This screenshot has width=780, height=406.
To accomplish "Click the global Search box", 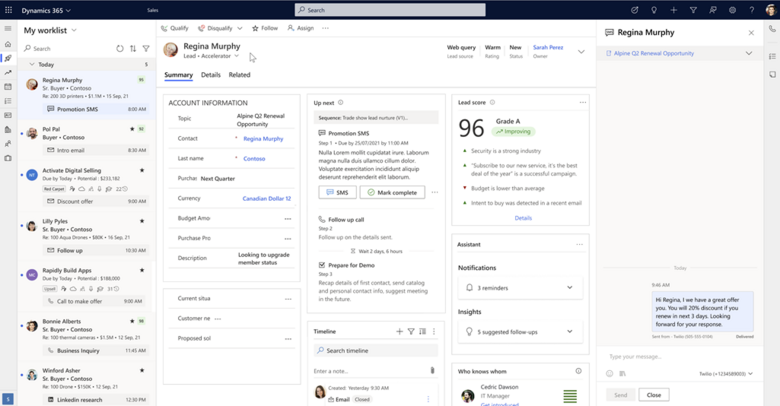I will [390, 10].
